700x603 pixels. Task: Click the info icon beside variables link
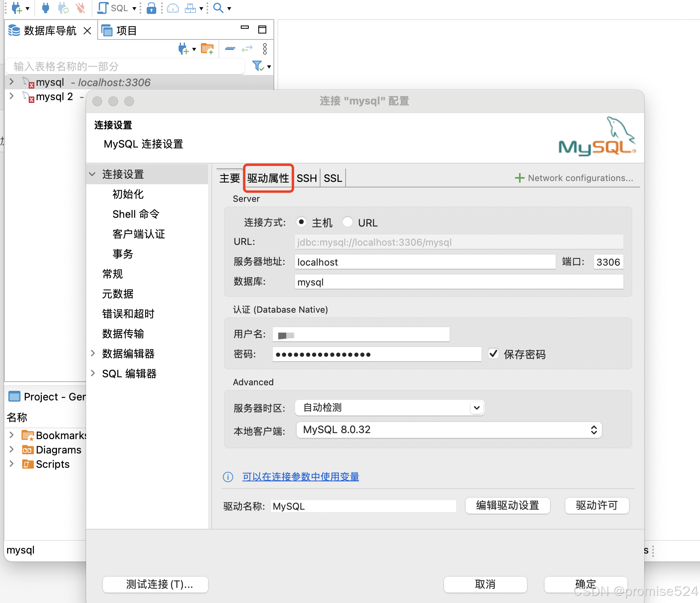tap(228, 477)
